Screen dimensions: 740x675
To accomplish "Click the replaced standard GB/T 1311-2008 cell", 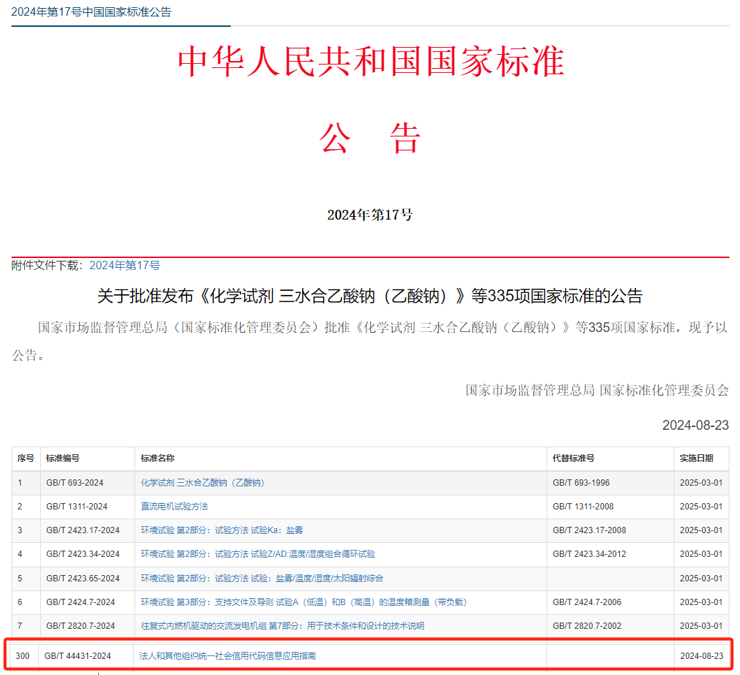I will pos(586,507).
